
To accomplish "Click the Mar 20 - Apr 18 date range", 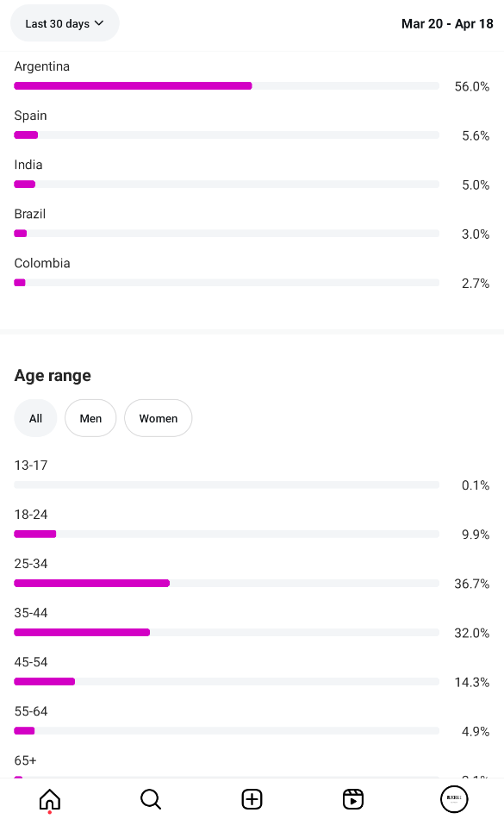I will point(447,24).
